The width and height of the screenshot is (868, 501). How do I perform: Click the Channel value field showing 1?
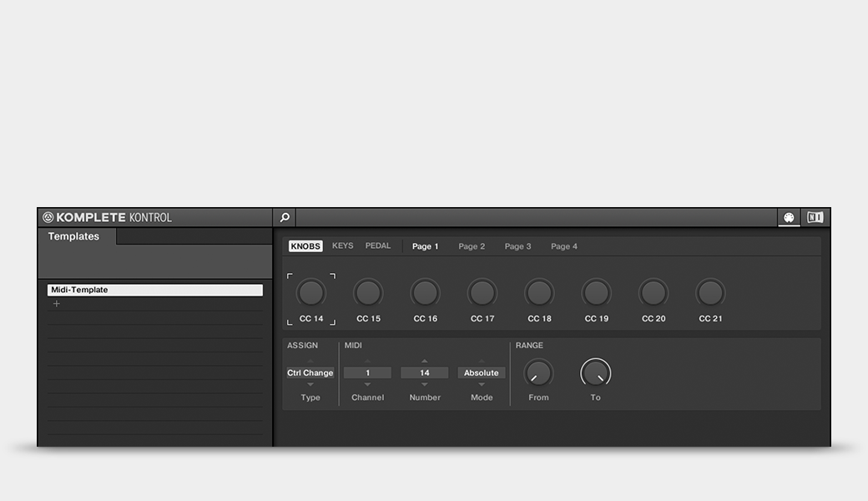point(367,372)
